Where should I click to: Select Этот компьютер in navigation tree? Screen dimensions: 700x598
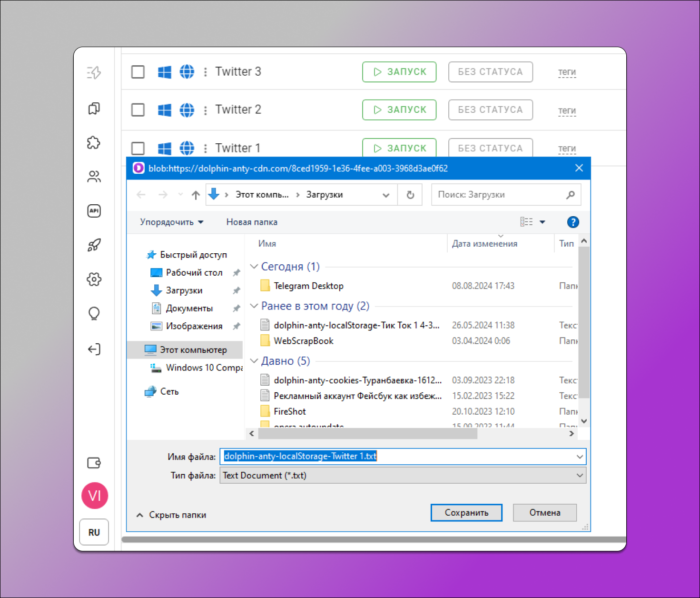pos(193,350)
